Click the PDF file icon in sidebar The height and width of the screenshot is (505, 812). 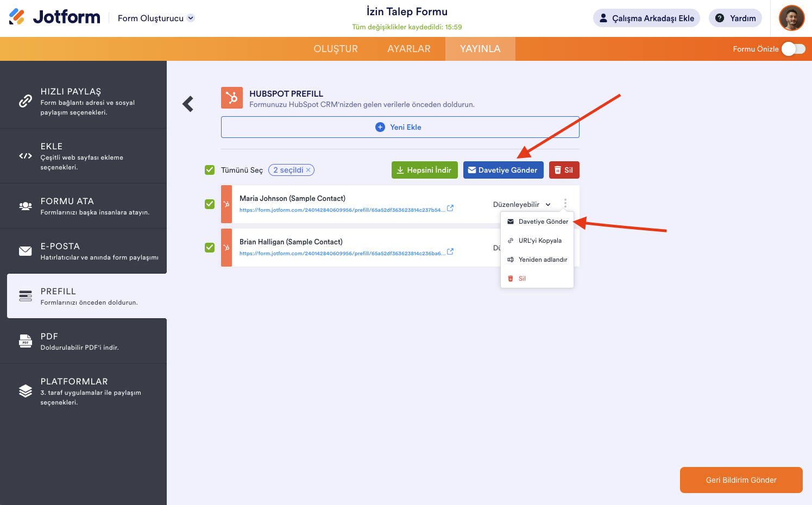[x=26, y=341]
